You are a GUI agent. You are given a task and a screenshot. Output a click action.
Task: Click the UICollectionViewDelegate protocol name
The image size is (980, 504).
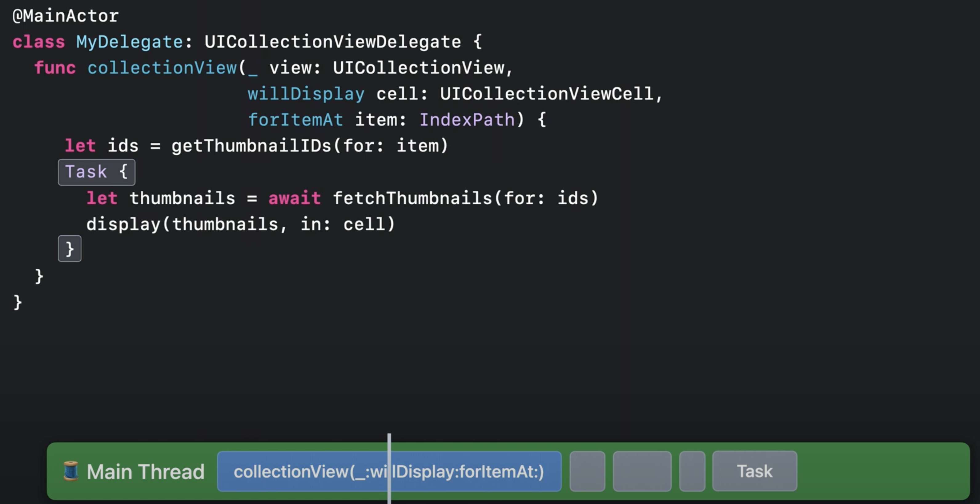tap(332, 42)
